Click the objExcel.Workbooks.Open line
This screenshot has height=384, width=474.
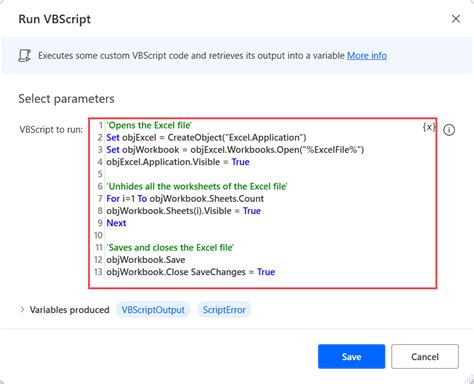(235, 150)
